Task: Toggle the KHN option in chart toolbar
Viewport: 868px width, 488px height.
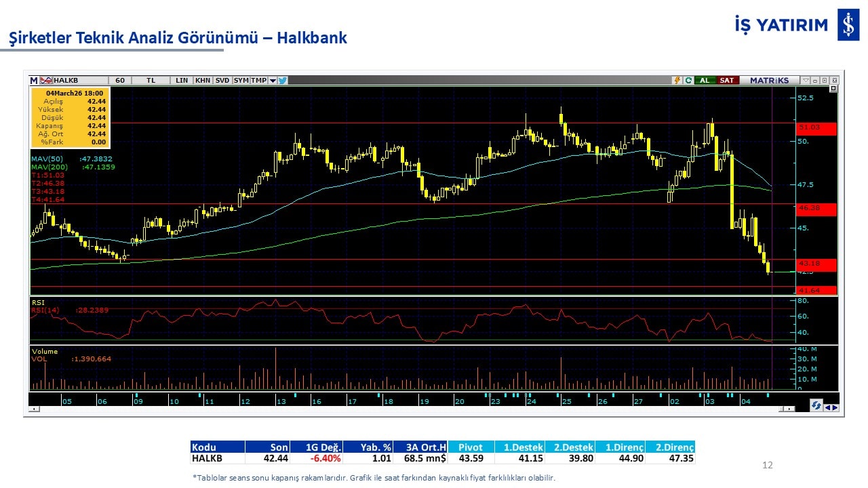Action: (202, 80)
